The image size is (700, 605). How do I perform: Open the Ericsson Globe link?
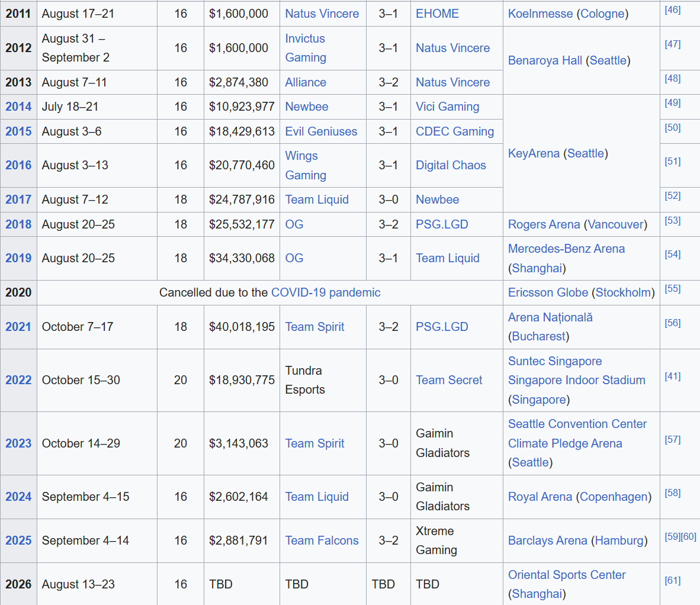[x=548, y=292]
